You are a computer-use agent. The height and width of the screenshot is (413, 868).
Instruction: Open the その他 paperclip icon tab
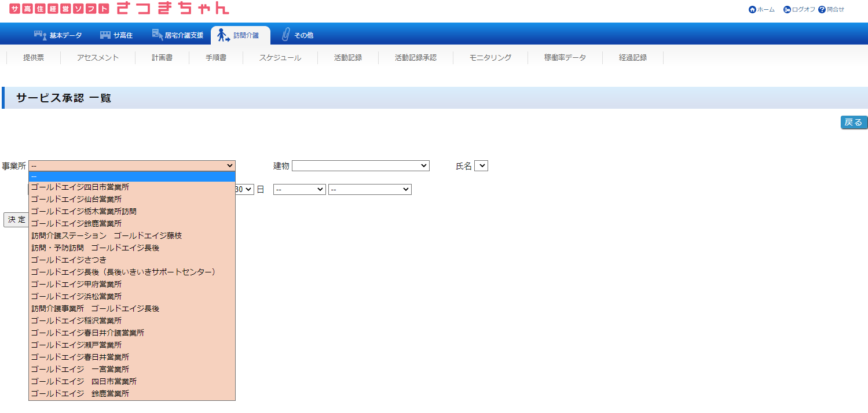point(285,35)
